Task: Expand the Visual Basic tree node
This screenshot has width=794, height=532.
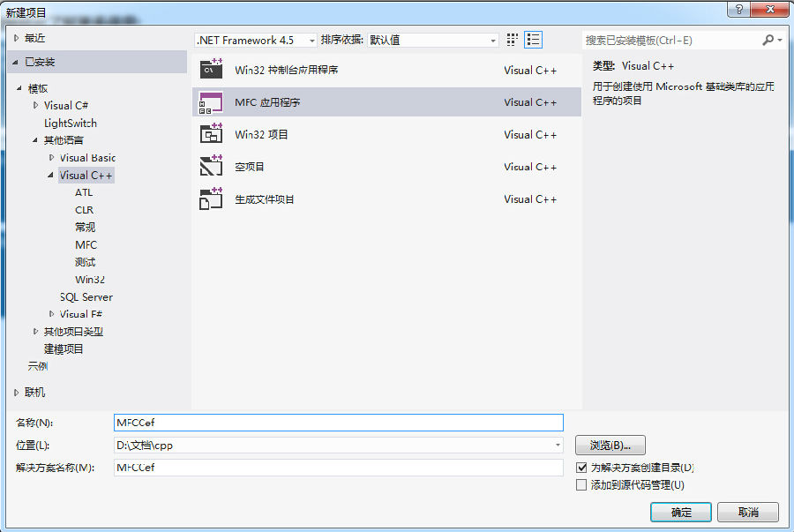Action: (x=51, y=157)
